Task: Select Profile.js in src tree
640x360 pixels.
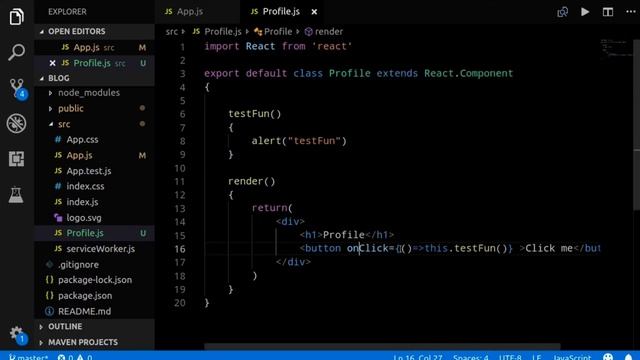Action: [x=94, y=233]
